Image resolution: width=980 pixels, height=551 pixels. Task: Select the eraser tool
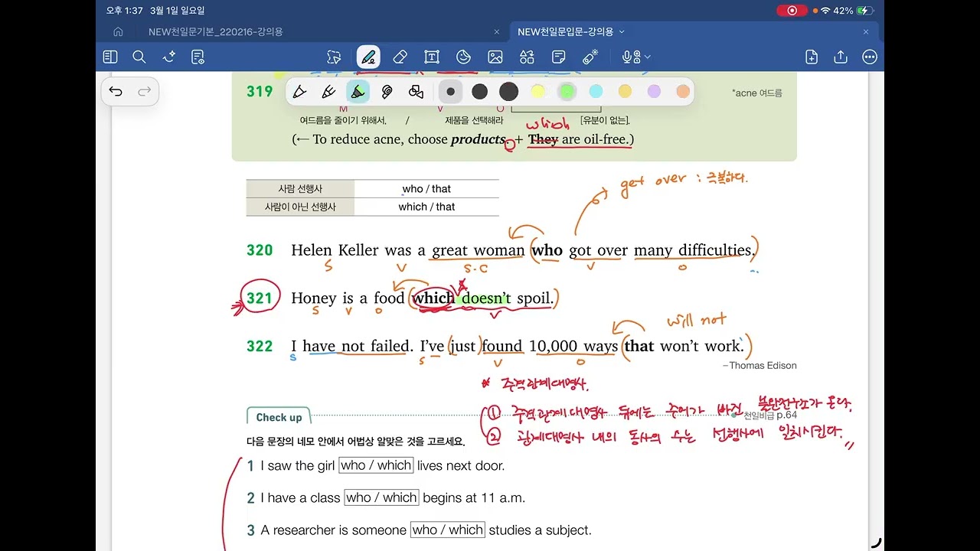400,57
